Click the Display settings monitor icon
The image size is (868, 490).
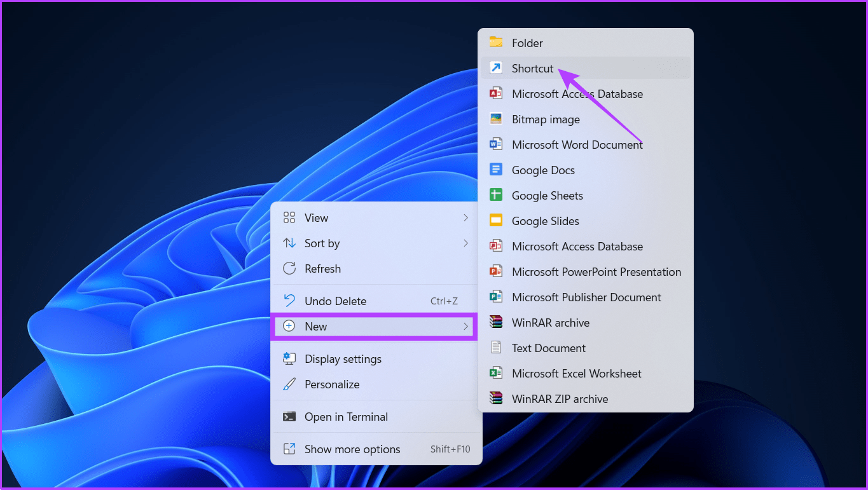coord(289,358)
